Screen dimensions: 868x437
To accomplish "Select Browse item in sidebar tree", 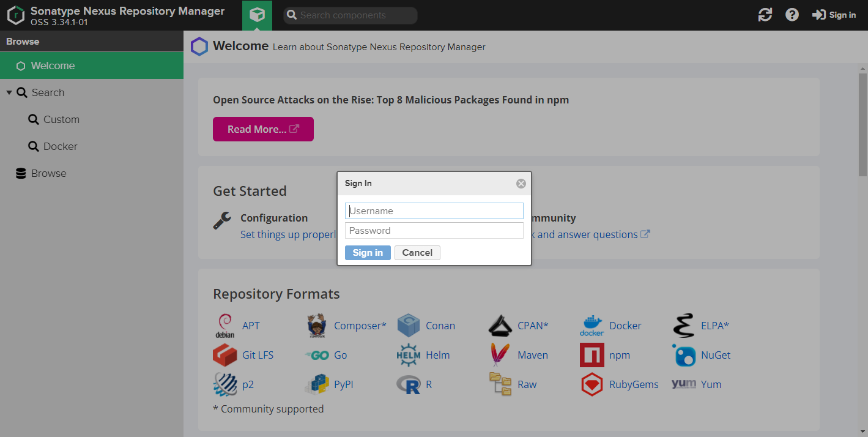I will click(x=48, y=173).
